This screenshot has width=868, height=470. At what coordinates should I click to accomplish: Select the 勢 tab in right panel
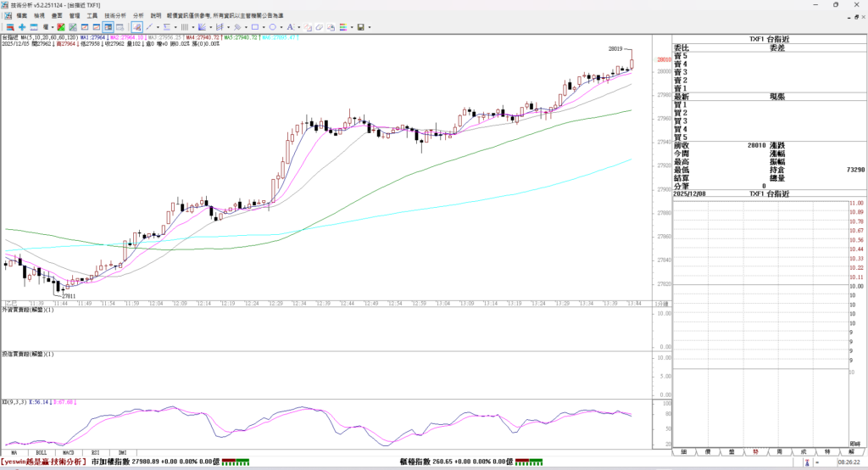754,453
